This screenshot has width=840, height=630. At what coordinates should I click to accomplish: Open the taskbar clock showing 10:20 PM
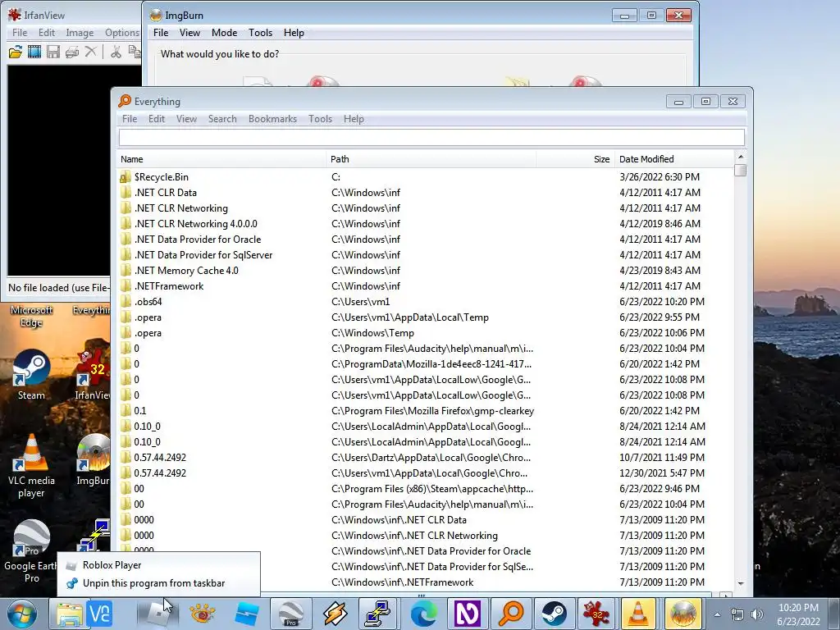[798, 614]
